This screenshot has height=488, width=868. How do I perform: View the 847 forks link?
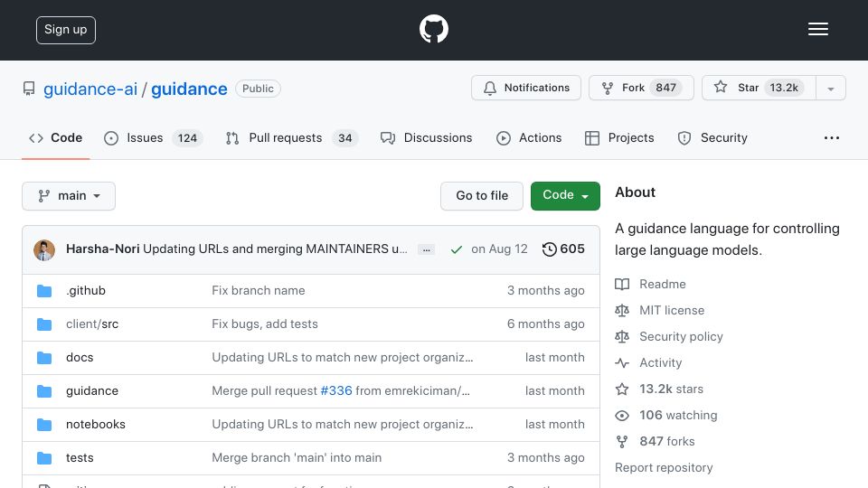coord(656,442)
